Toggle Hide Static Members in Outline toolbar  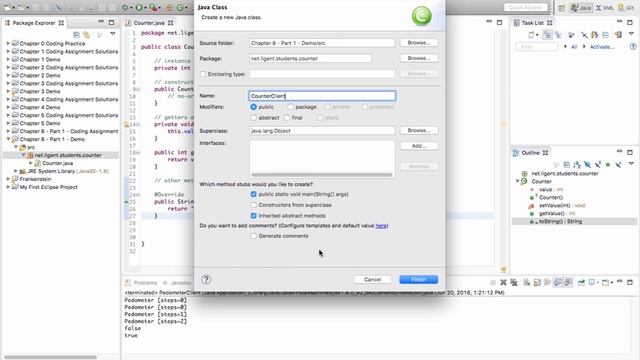(x=598, y=164)
